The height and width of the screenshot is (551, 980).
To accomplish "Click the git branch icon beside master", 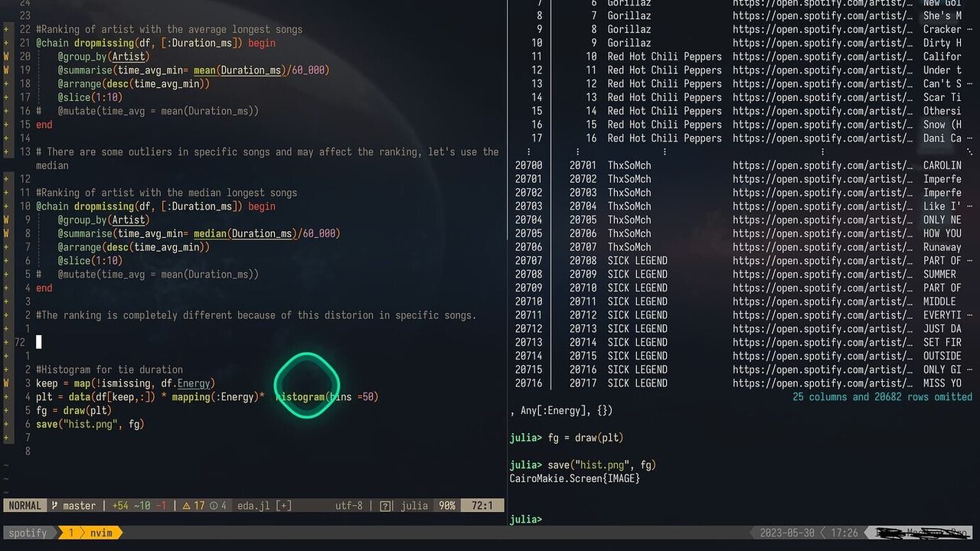I will click(55, 506).
